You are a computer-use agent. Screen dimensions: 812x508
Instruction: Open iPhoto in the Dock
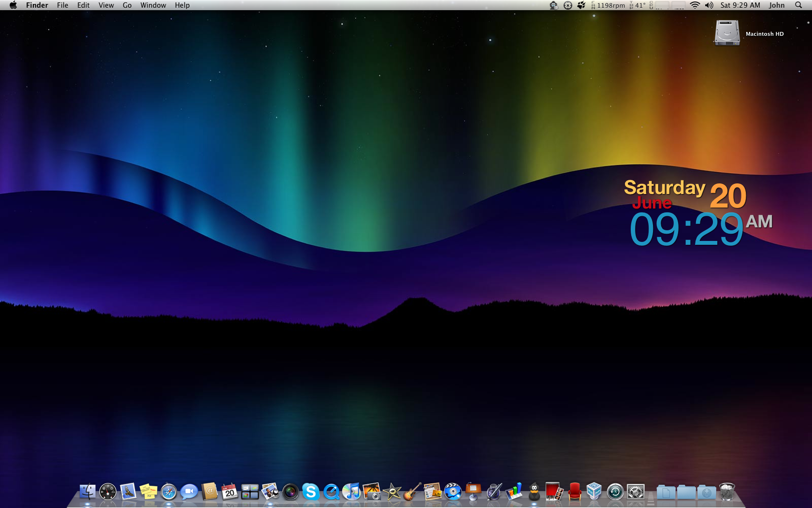(372, 492)
